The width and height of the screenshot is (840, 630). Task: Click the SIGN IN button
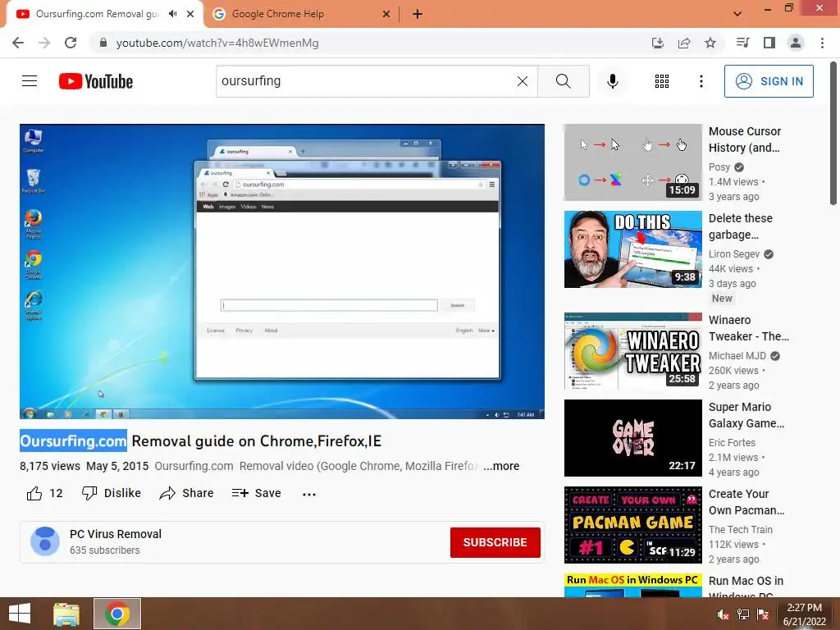769,81
